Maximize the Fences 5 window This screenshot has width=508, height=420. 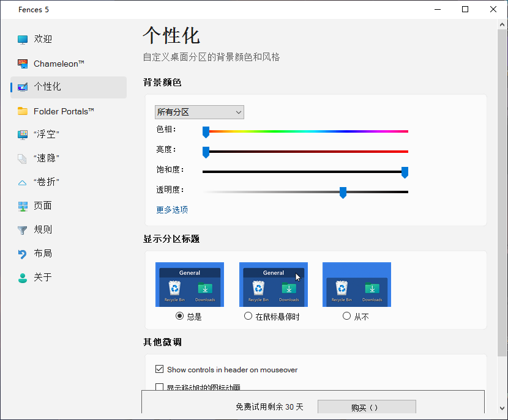coord(465,9)
